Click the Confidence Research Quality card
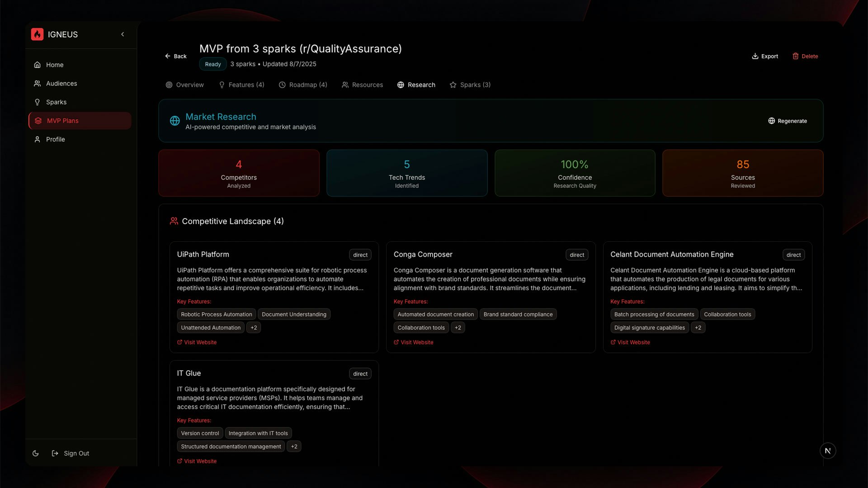This screenshot has width=868, height=488. coord(575,173)
